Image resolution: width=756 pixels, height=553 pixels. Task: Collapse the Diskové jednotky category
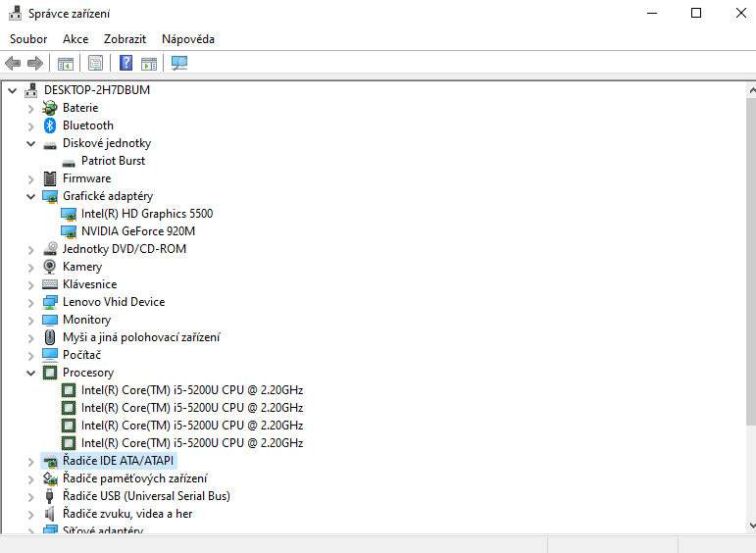[30, 144]
